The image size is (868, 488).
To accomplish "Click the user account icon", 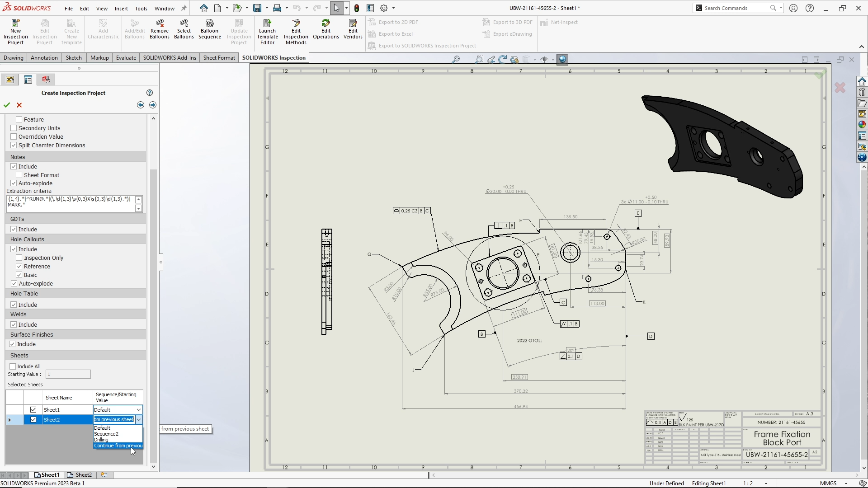I will 793,8.
